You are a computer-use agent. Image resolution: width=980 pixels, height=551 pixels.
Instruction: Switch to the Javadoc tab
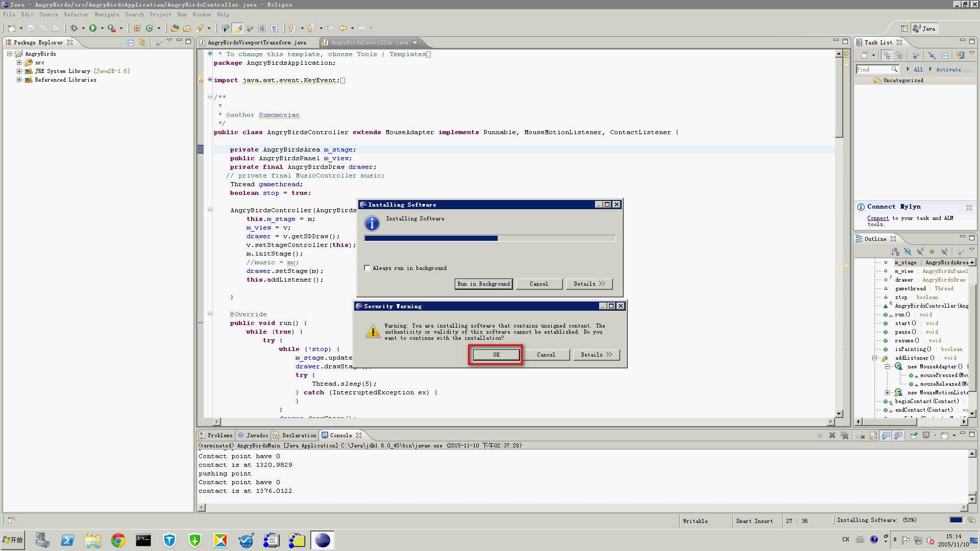coord(253,435)
